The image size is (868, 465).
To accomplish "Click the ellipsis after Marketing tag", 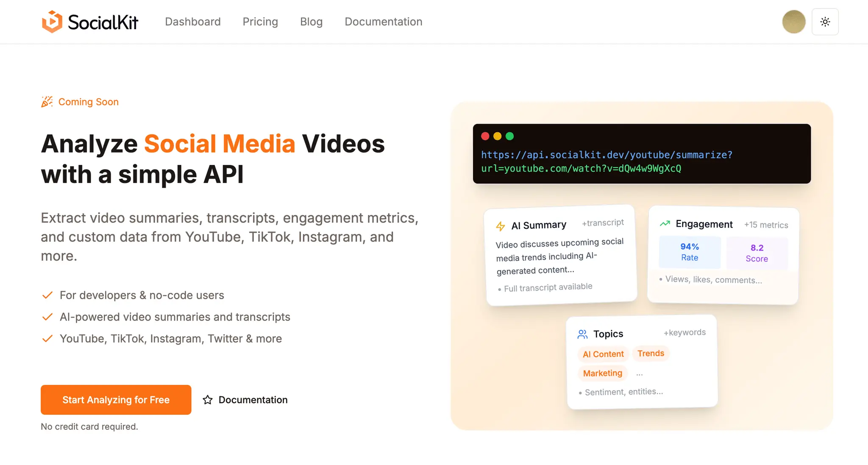I will click(640, 374).
